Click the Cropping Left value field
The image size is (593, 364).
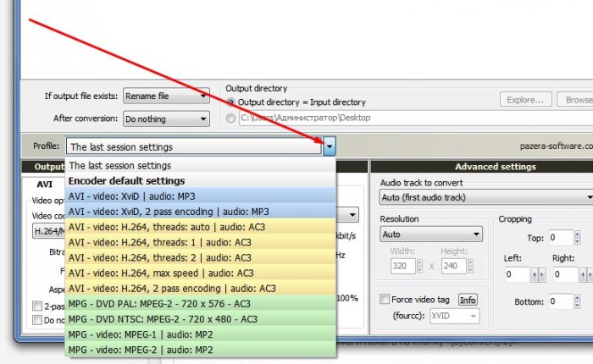coord(516,275)
